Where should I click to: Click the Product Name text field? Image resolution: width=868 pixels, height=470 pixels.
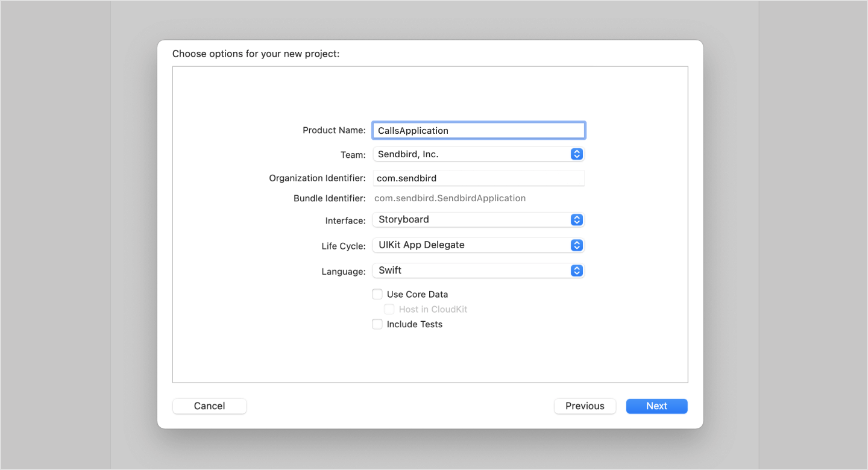click(x=478, y=130)
